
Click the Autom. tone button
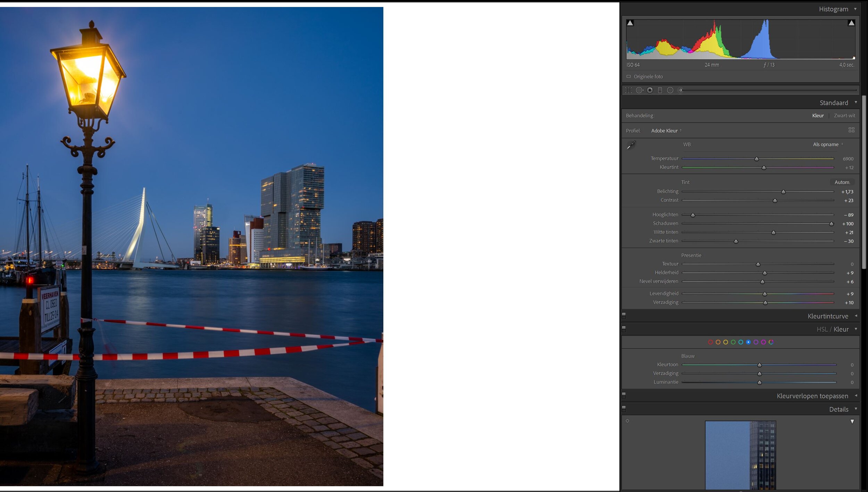tap(842, 182)
